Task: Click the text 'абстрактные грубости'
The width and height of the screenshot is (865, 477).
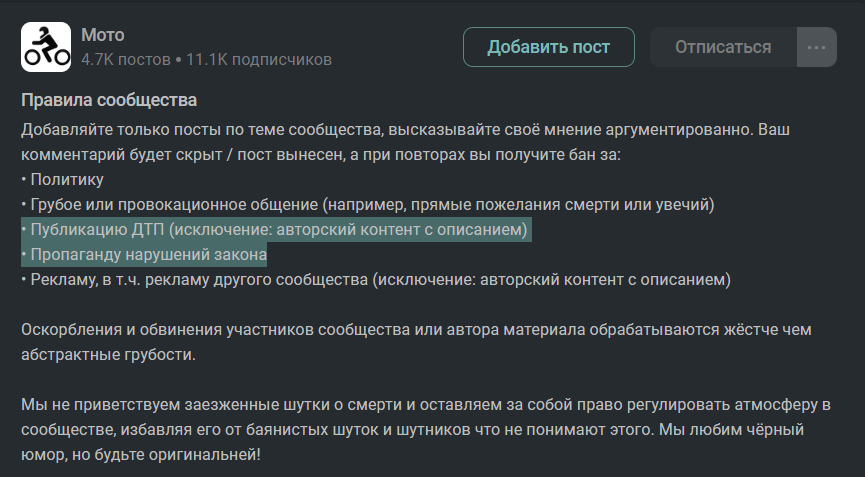Action: pos(103,355)
